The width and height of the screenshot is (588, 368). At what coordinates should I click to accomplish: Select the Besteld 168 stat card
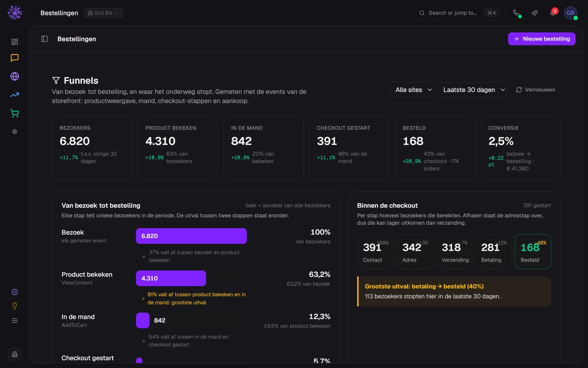pos(435,148)
